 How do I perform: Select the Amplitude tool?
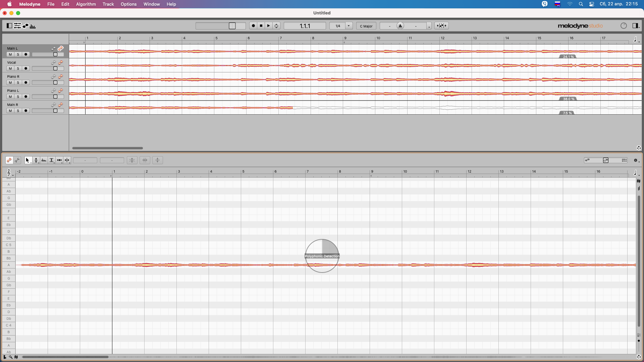click(51, 160)
